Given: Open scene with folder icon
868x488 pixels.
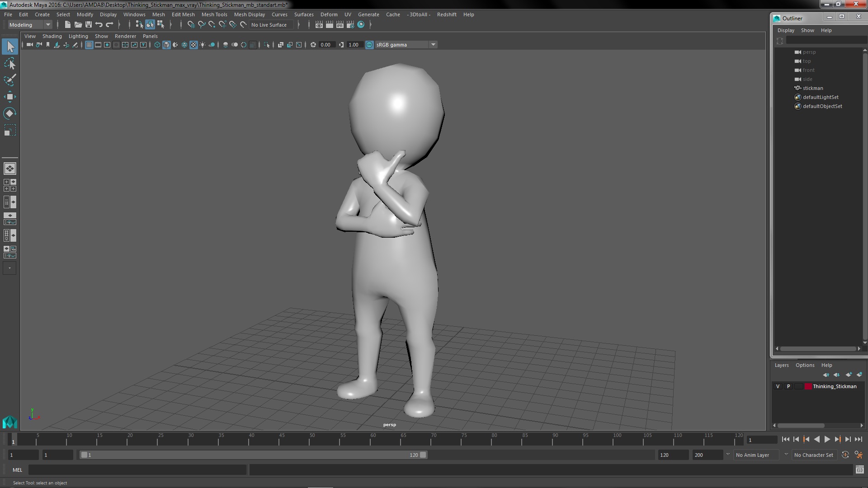Looking at the screenshot, I should pyautogui.click(x=78, y=25).
